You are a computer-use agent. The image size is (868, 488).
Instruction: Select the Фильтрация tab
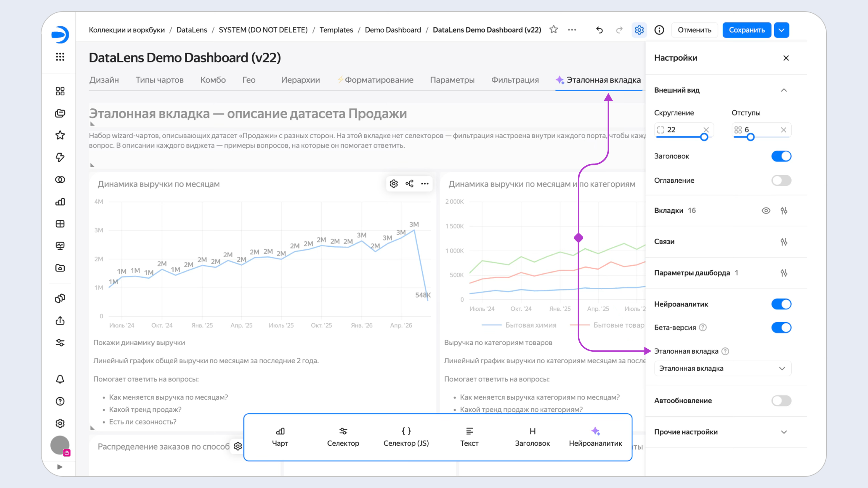515,80
